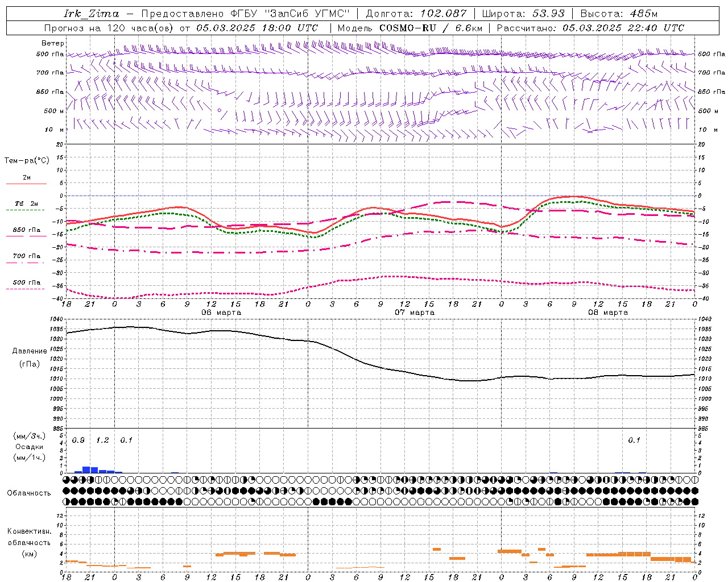Select the date label 06 марта

[x=221, y=313]
